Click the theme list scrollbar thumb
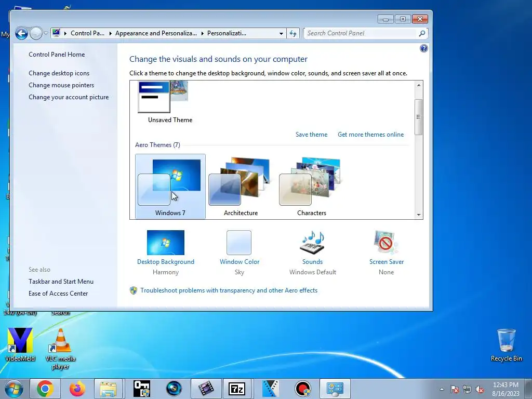 419,117
